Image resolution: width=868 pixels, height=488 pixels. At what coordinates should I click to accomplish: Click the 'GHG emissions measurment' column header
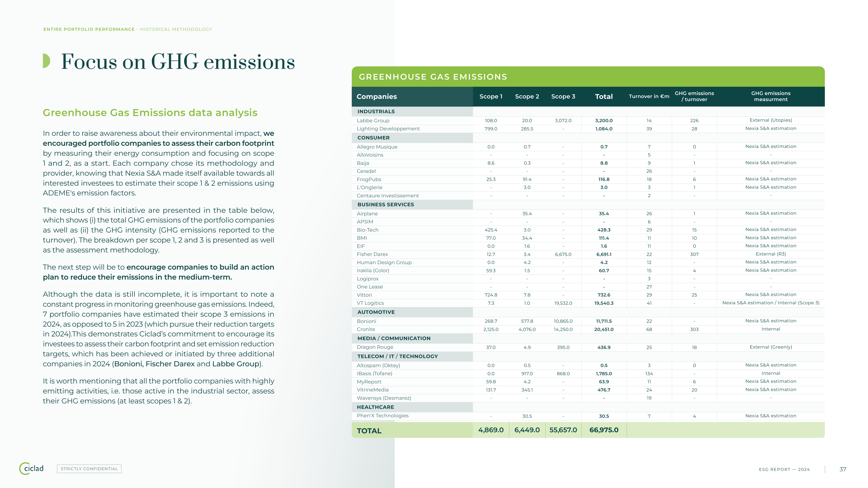[771, 96]
